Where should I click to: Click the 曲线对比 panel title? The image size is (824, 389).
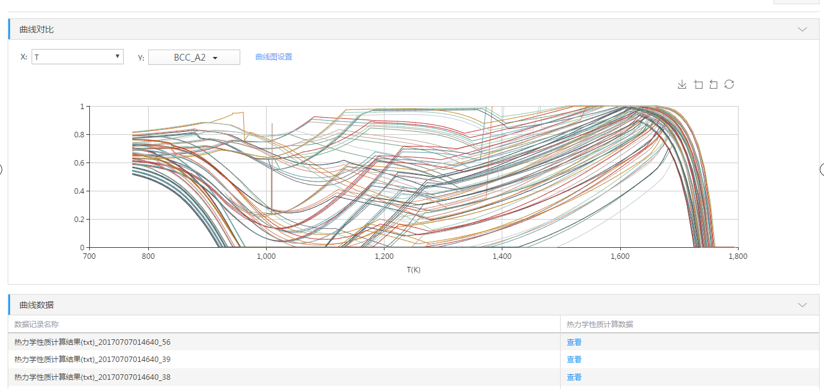point(36,29)
